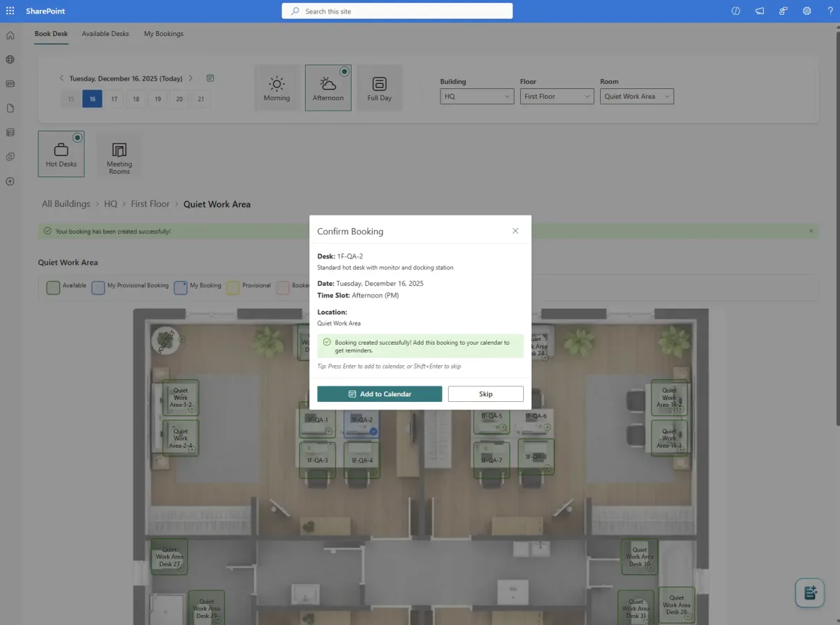
Task: Click inside the Search this site field
Action: pos(397,11)
